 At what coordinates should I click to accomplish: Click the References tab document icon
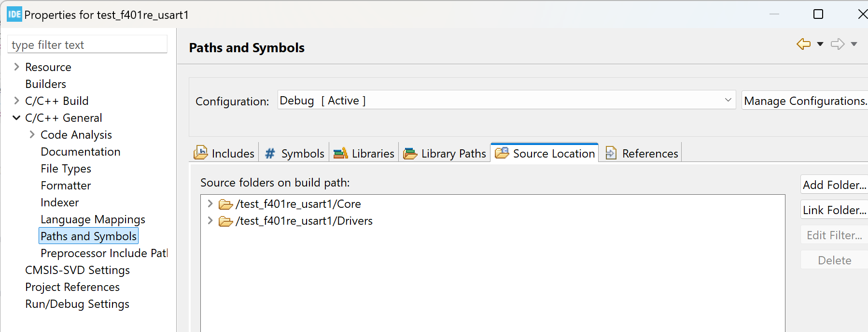tap(611, 153)
